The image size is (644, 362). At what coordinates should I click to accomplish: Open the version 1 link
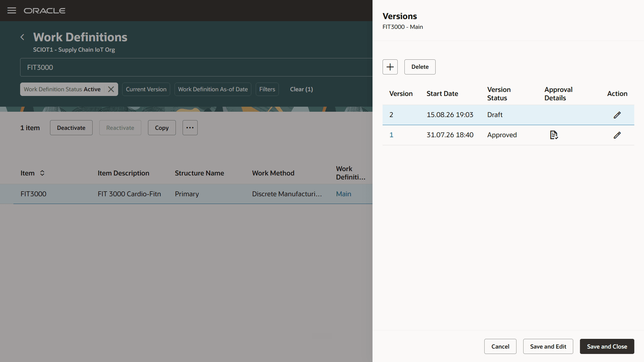coord(391,135)
